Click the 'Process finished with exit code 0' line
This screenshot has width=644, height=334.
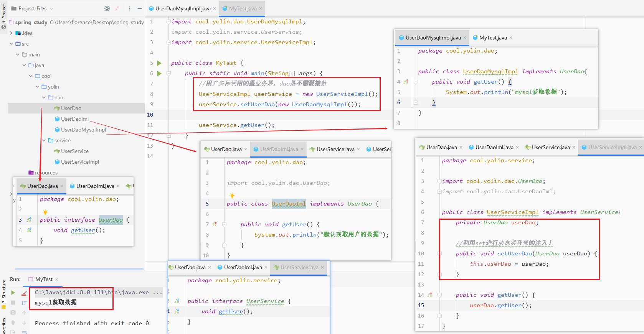coord(92,323)
